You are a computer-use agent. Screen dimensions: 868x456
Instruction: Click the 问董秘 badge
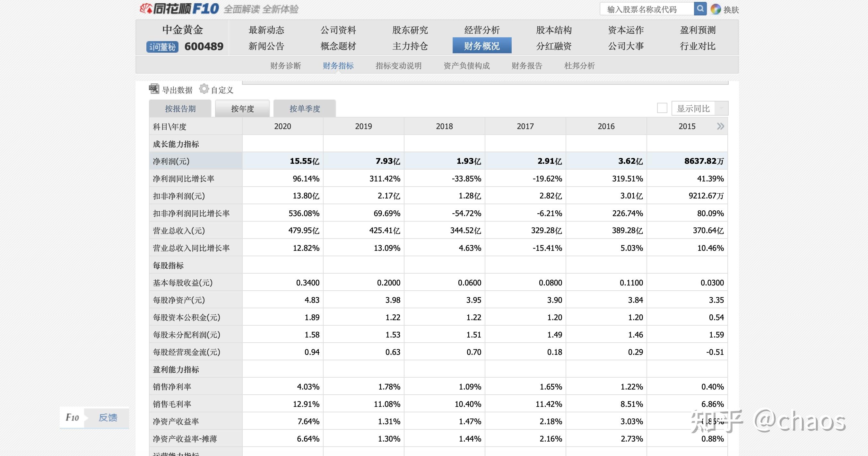click(162, 47)
